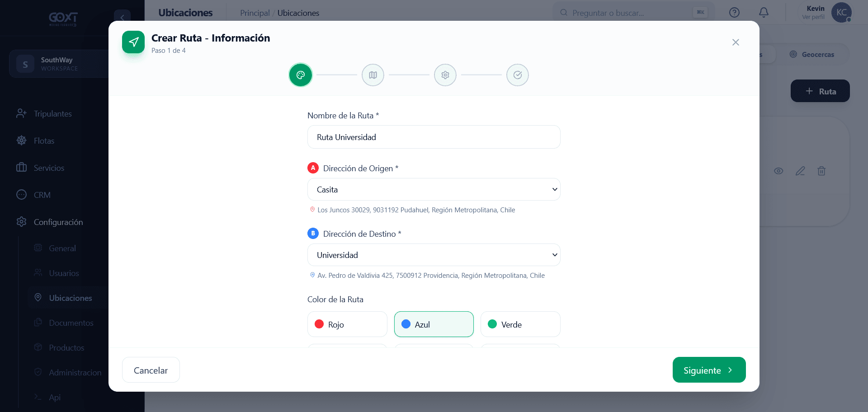This screenshot has height=412, width=868.
Task: Click the KC profile avatar
Action: [x=841, y=13]
